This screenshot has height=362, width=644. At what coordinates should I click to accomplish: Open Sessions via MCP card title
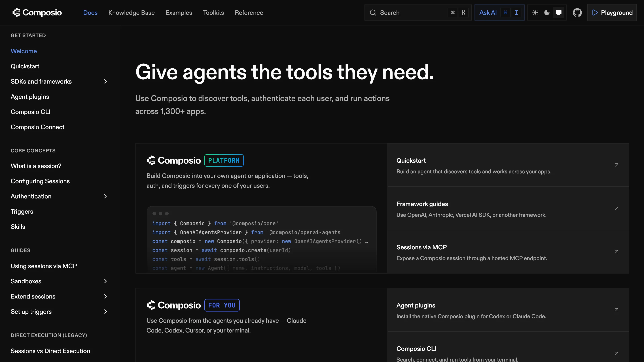tap(422, 247)
